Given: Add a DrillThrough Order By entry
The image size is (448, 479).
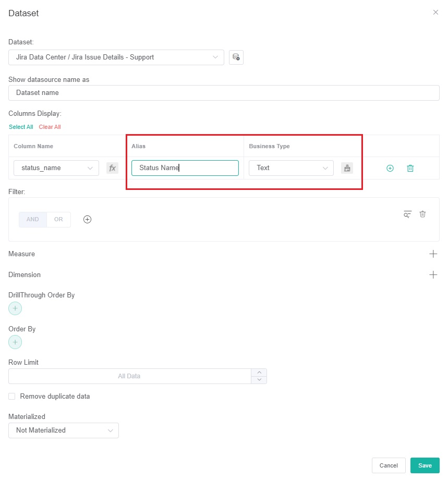Looking at the screenshot, I should point(15,309).
